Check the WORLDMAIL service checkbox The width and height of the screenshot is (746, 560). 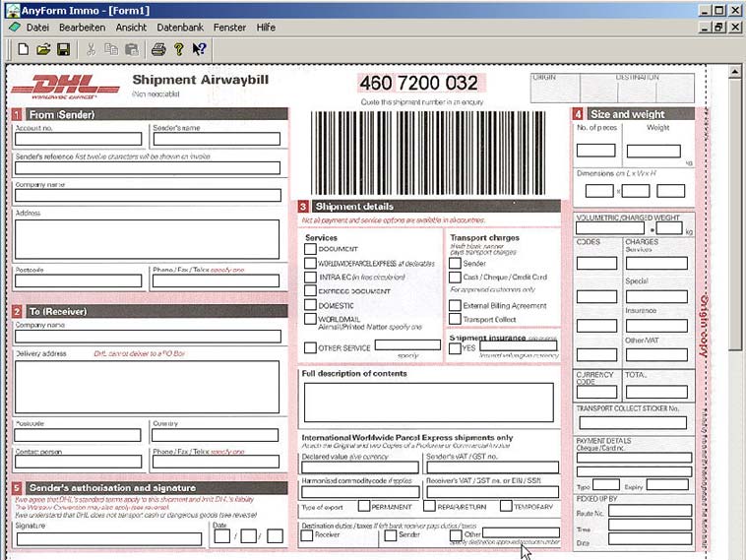310,319
